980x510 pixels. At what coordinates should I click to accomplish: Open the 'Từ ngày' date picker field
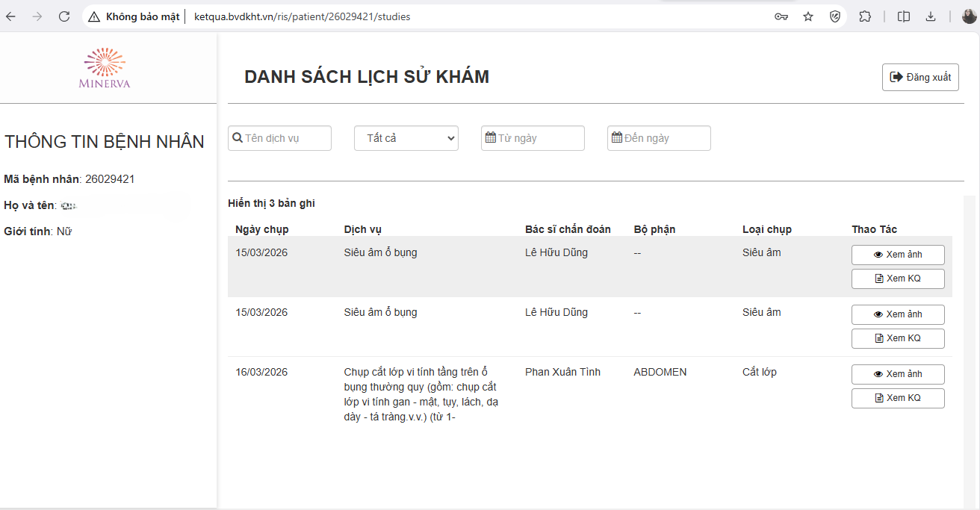click(533, 138)
